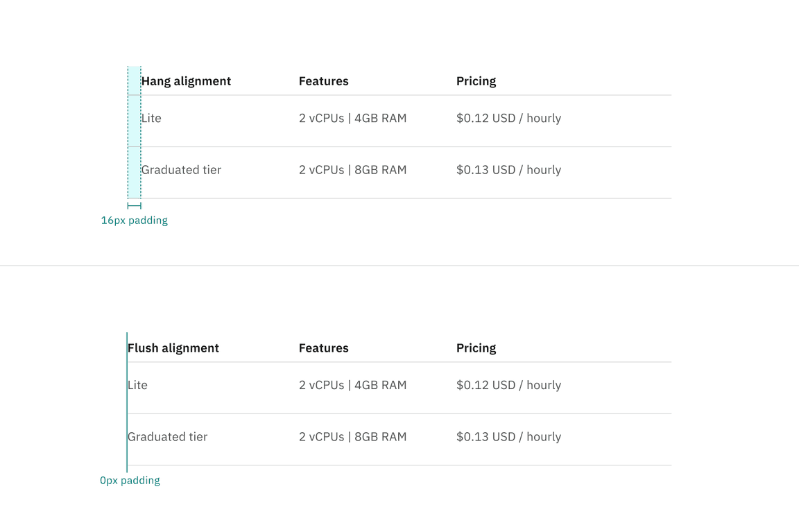Click $0.13 USD / hourly in the flush table
799x532 pixels.
(x=508, y=437)
